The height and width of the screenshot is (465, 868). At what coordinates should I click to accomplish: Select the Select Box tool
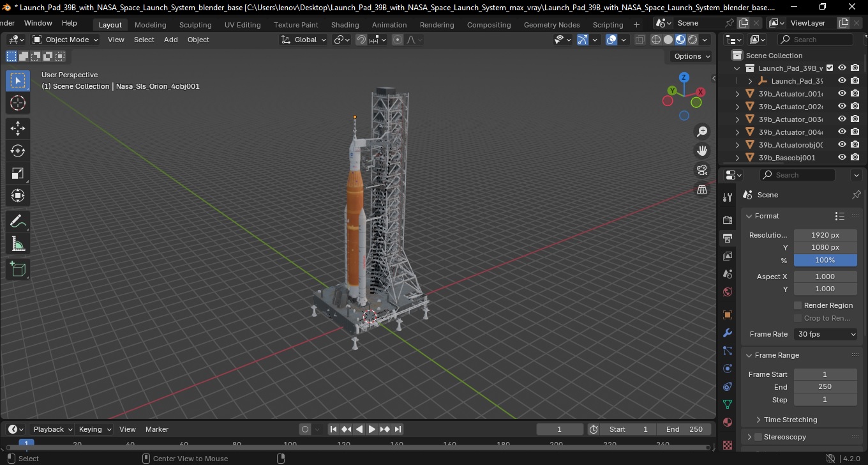click(18, 80)
